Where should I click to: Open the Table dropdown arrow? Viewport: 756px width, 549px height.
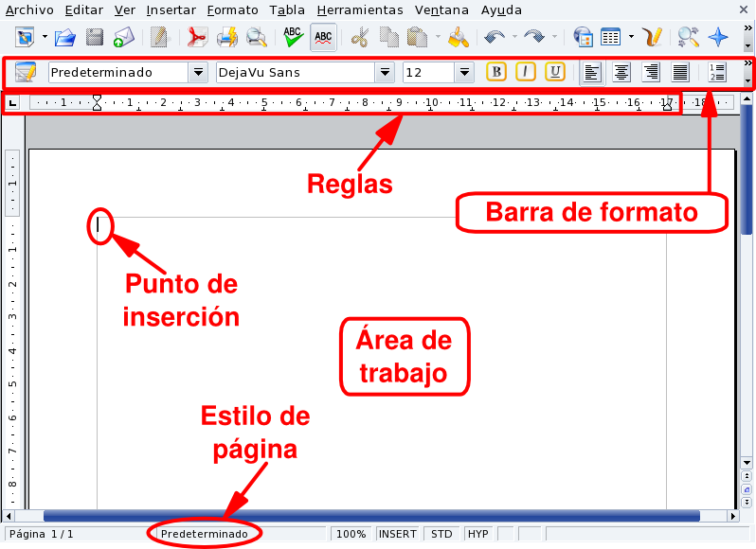click(631, 37)
